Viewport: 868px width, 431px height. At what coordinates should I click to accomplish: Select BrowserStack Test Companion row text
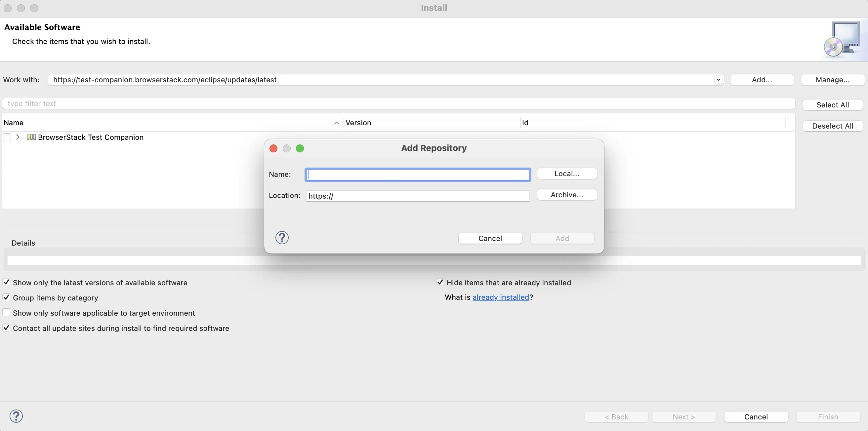[x=91, y=137]
